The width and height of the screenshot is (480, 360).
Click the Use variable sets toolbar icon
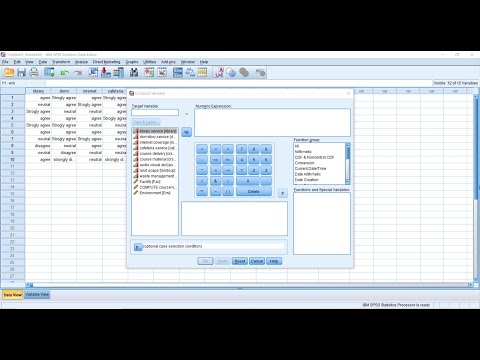[x=231, y=72]
